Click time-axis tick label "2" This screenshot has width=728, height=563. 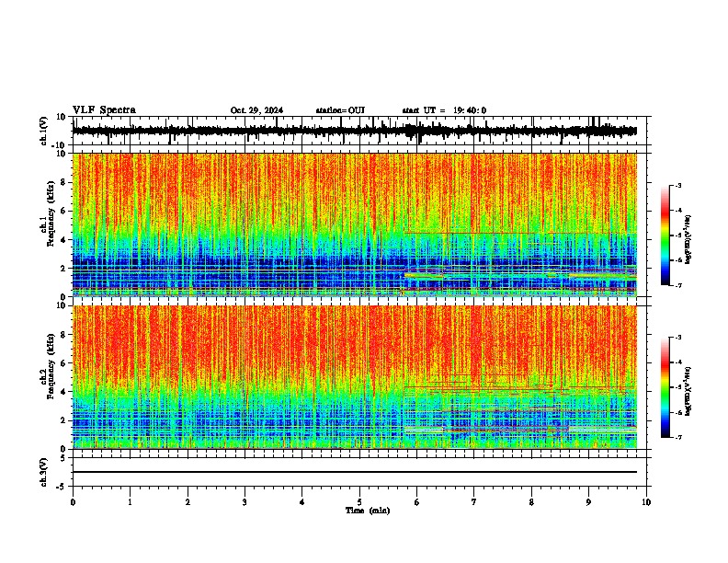(188, 502)
